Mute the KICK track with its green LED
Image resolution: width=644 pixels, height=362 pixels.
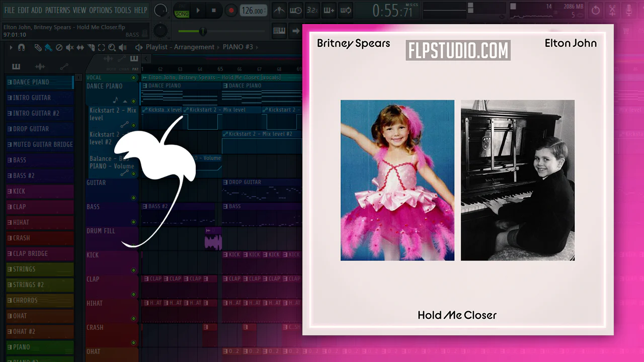(x=133, y=270)
